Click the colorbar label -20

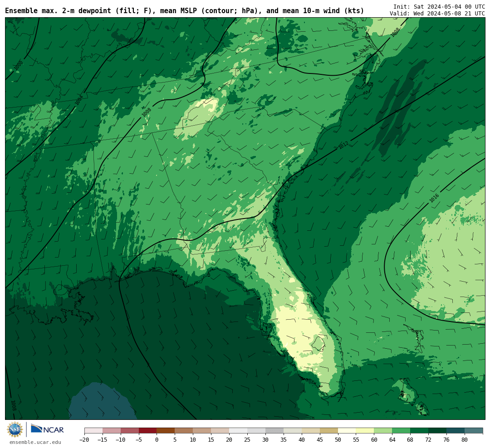coord(84,440)
